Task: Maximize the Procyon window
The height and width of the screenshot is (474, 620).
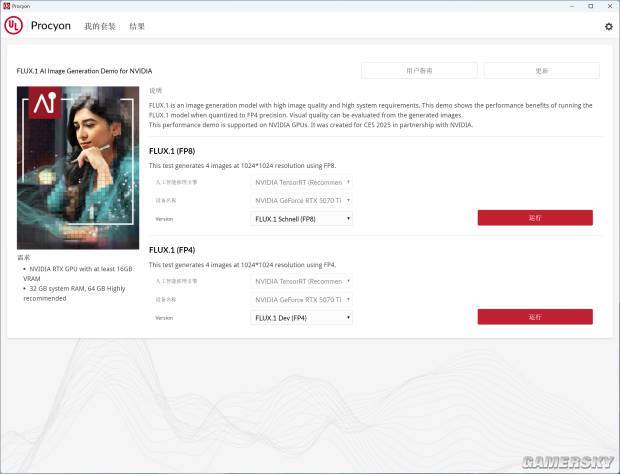Action: pos(591,6)
